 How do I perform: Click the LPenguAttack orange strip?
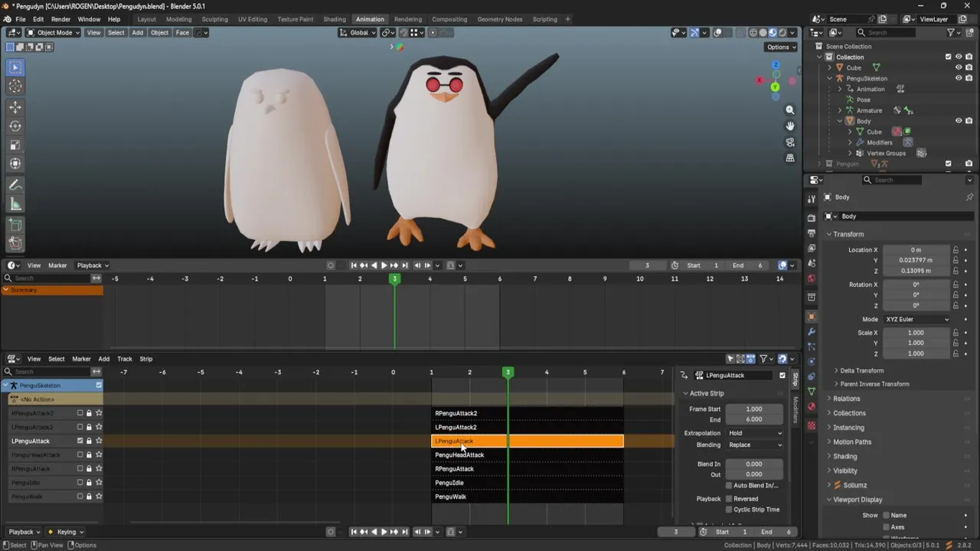[x=528, y=441]
